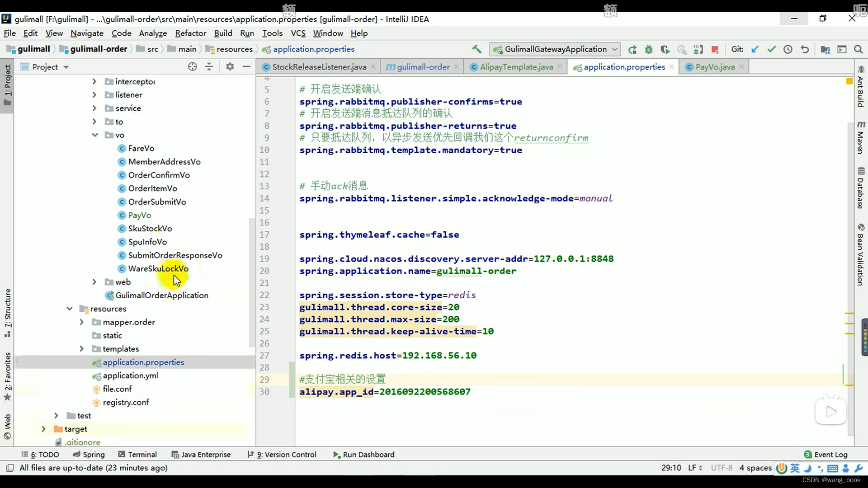Expand the listener folder

[x=94, y=95]
